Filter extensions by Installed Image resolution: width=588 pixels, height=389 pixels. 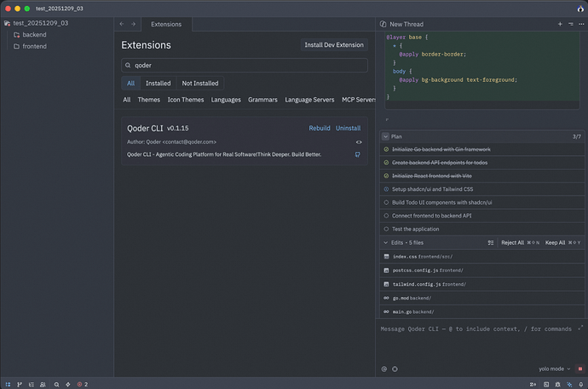click(158, 84)
